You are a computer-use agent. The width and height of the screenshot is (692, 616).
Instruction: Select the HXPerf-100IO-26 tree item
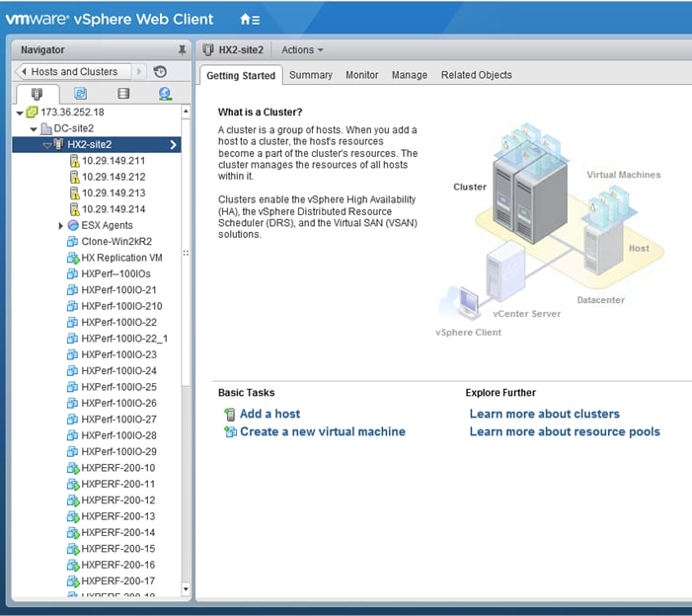coord(118,404)
